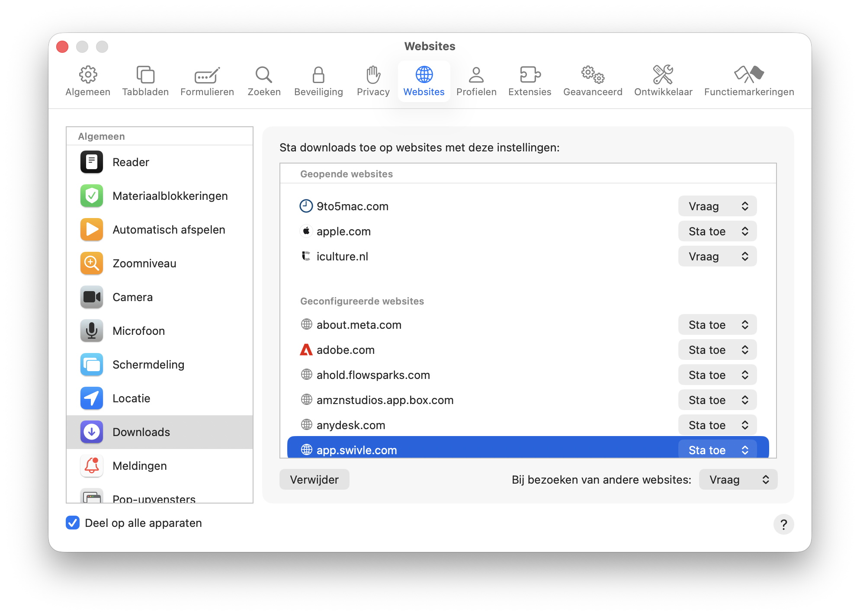Select the about.meta.com row text
Viewport: 860px width, 616px height.
(x=359, y=325)
